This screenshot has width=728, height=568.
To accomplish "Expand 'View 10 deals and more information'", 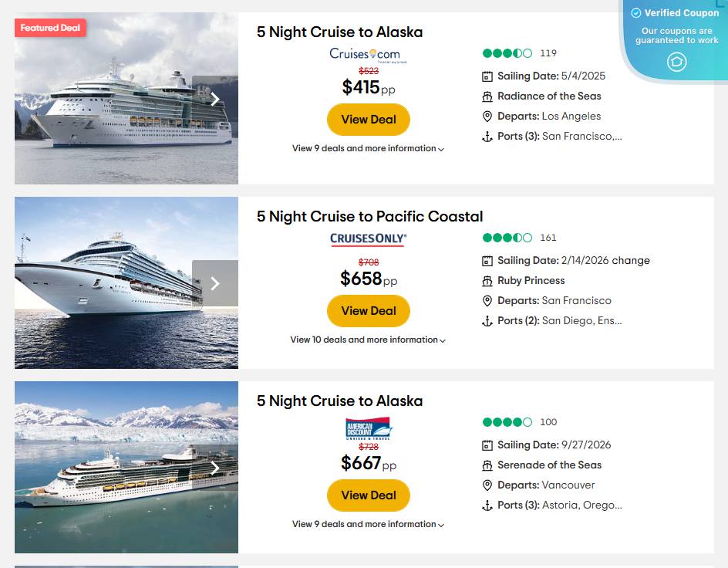I will 368,340.
